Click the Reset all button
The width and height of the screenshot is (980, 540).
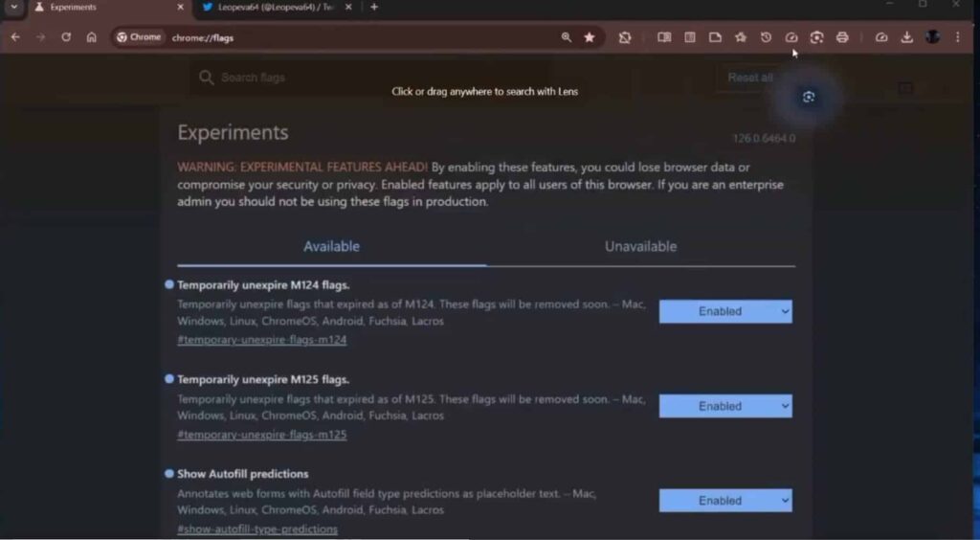(x=750, y=78)
